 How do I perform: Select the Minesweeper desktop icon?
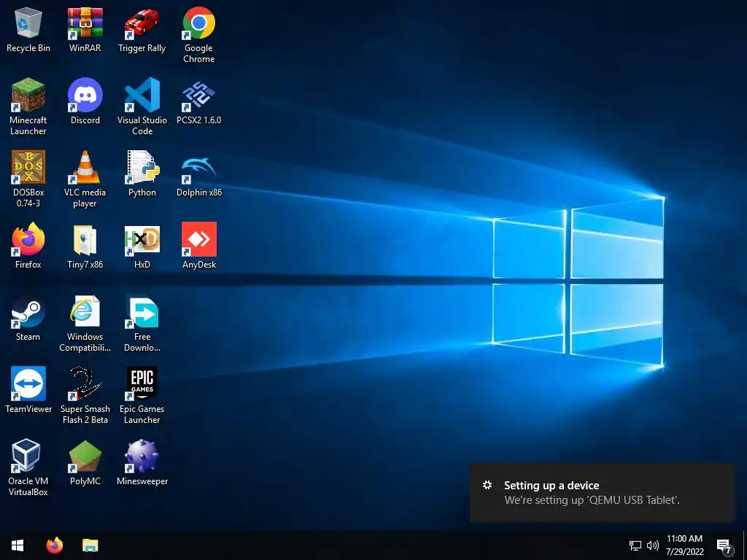[x=142, y=462]
